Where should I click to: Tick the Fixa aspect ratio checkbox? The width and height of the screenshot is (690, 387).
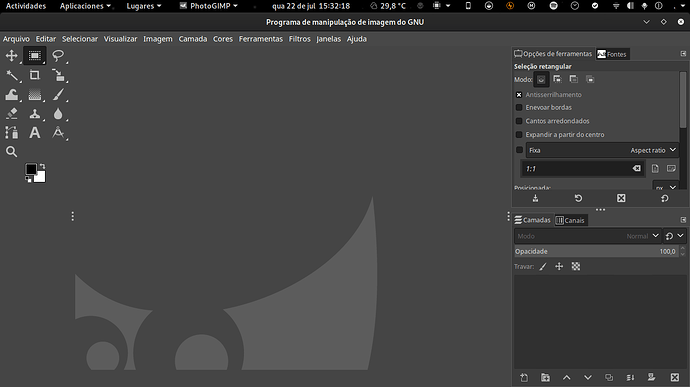tap(519, 150)
